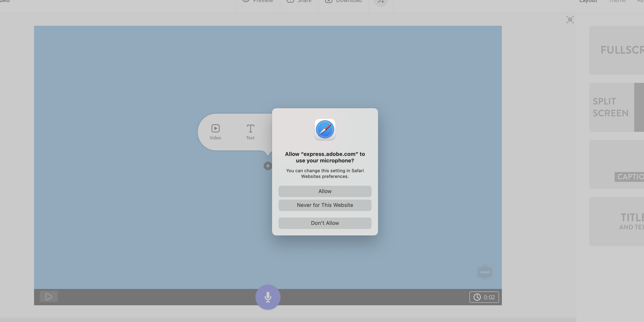
Task: Select the Split Screen layout thumbnail
Action: 616,107
